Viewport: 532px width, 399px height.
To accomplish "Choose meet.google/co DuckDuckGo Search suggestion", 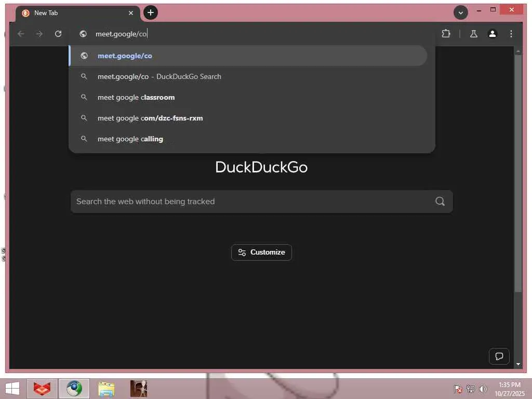I will [248, 77].
